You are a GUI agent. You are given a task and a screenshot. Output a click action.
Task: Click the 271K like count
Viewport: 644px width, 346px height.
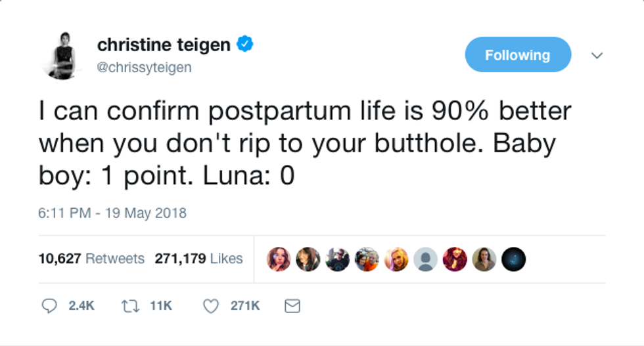[x=244, y=306]
